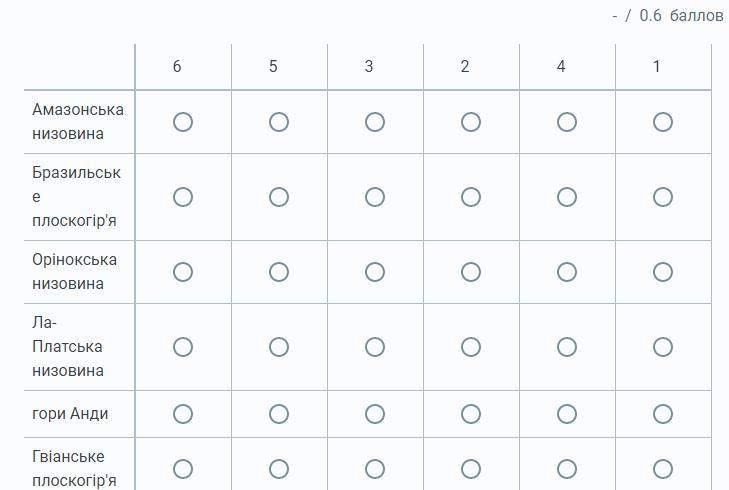Choose option 1 for Гвіанське плоскогір'я
The width and height of the screenshot is (729, 490).
click(663, 469)
